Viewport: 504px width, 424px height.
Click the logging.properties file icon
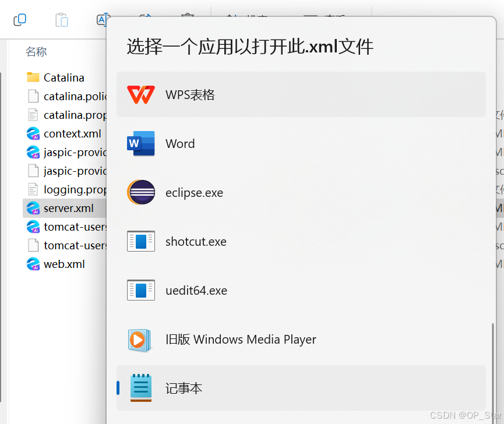click(33, 189)
